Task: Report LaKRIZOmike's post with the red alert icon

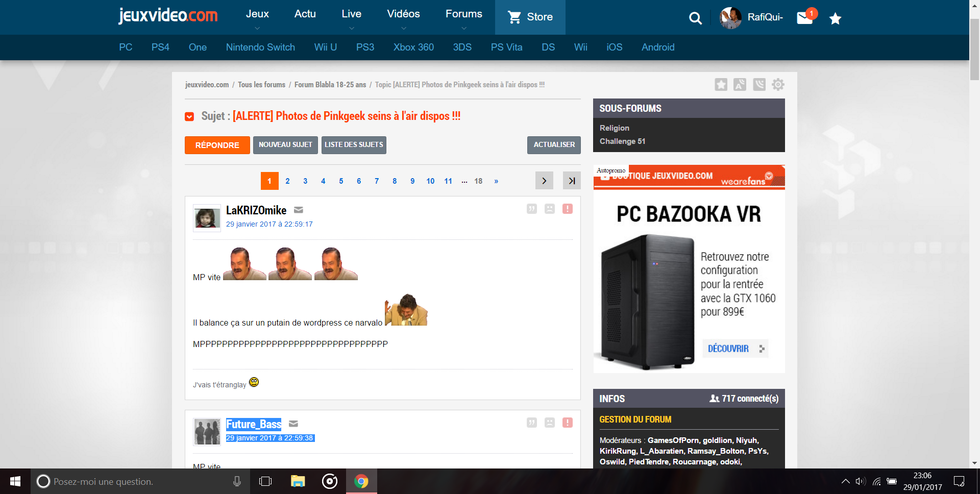Action: point(567,209)
